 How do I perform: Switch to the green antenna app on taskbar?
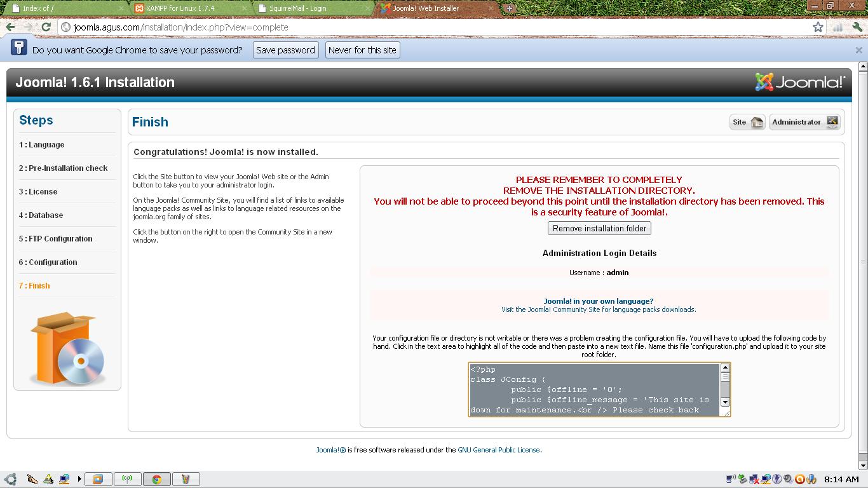click(127, 479)
